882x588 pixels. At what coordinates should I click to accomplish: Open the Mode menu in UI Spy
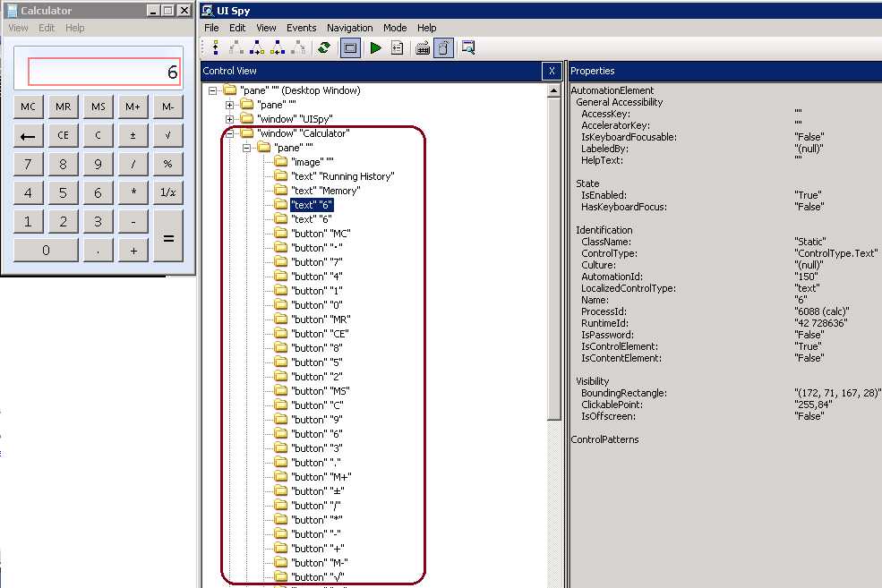[395, 28]
